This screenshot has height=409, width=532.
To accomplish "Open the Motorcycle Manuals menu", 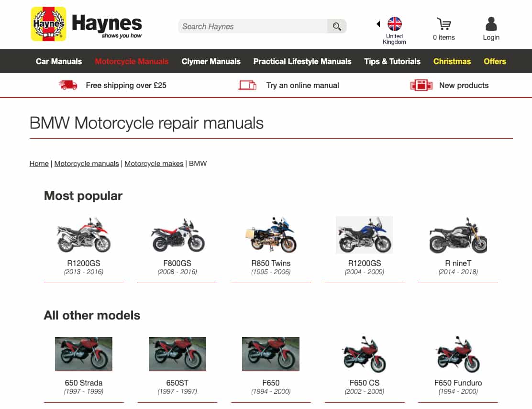I will [x=132, y=61].
